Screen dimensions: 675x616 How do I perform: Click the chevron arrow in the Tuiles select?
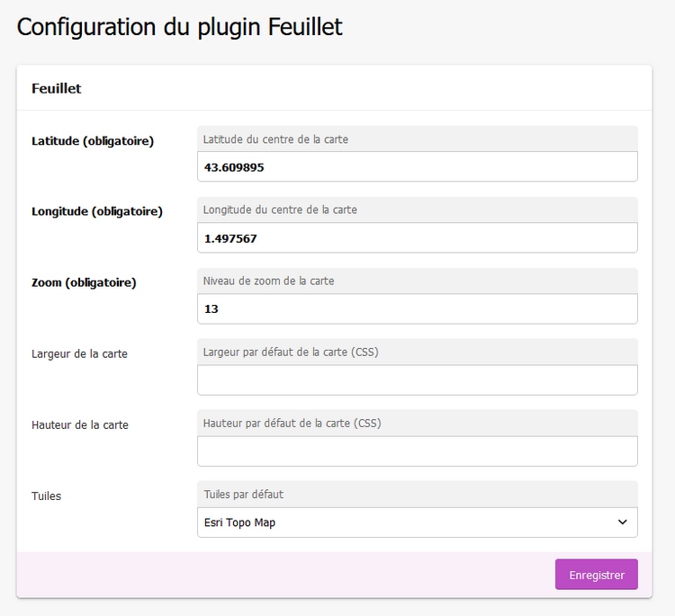pyautogui.click(x=622, y=522)
